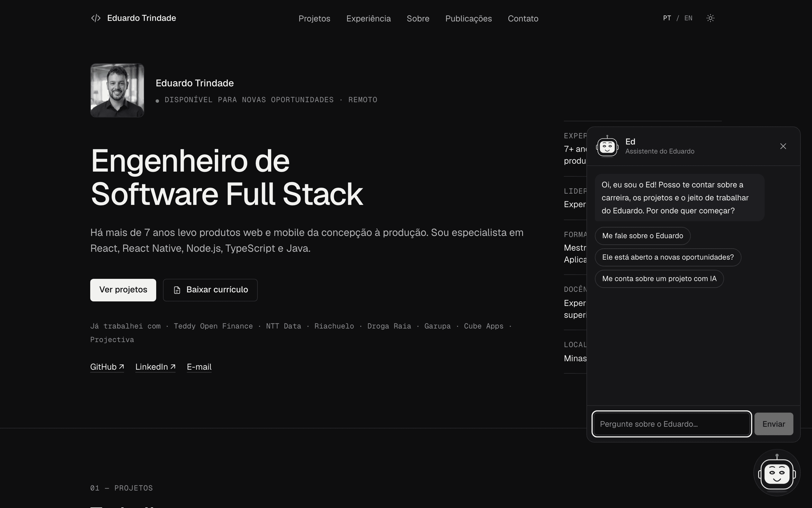Close the Ed chat panel
Screen dimensions: 812x508
783,146
